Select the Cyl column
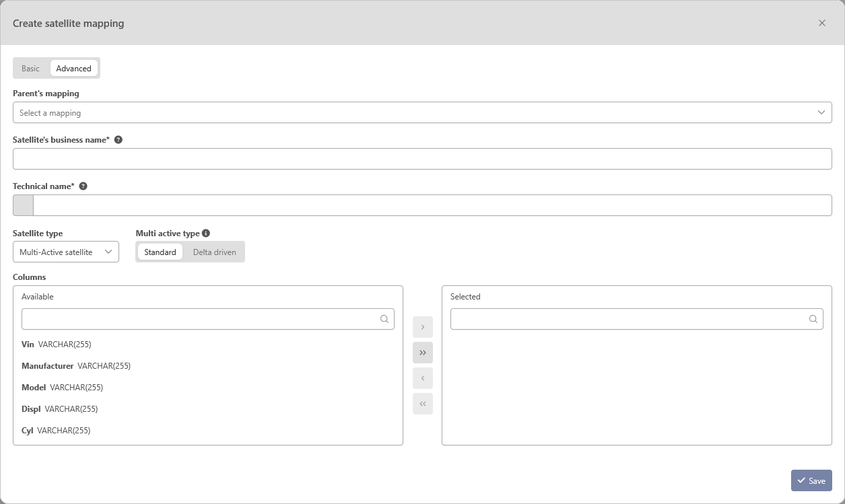Viewport: 845px width, 504px height. (208, 431)
